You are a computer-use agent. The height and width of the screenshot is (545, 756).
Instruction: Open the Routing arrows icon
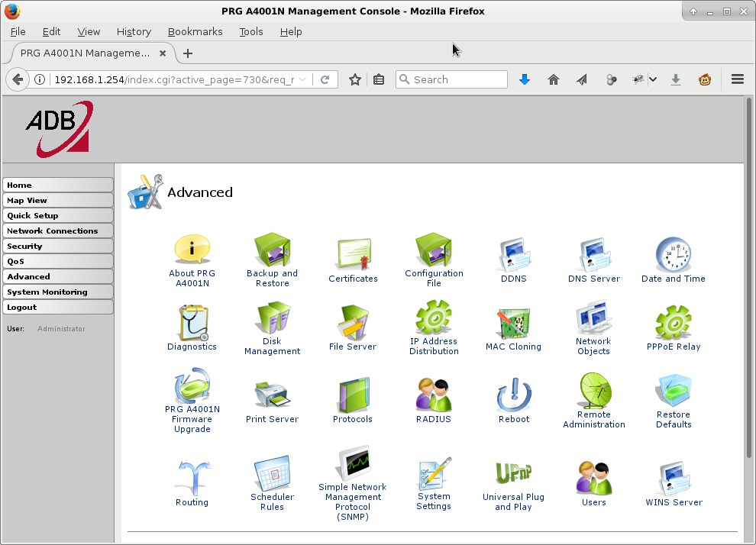(193, 478)
